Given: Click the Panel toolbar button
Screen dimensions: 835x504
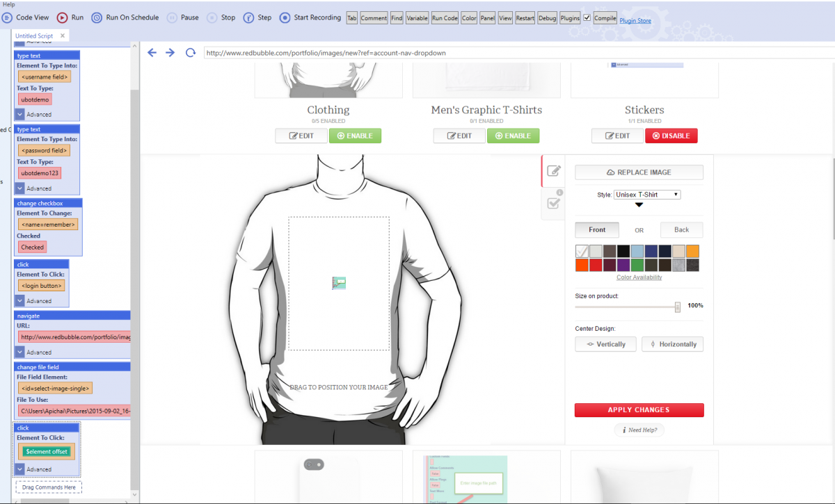Looking at the screenshot, I should pos(488,18).
